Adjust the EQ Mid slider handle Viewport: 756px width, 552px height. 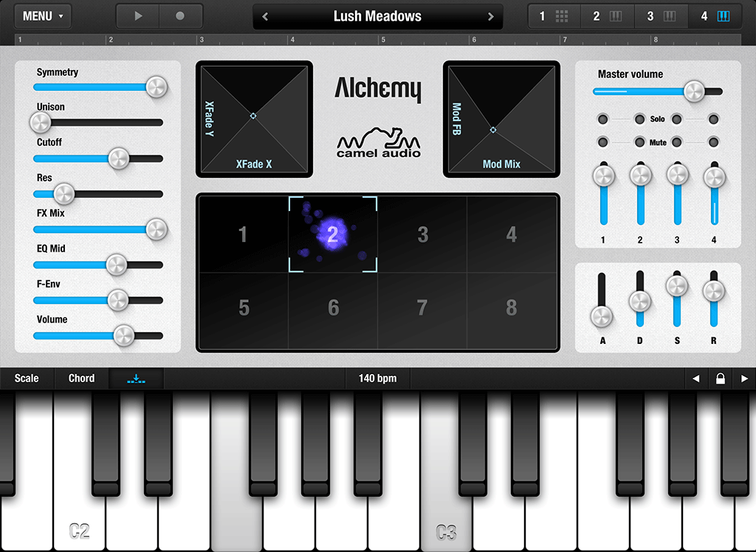116,265
